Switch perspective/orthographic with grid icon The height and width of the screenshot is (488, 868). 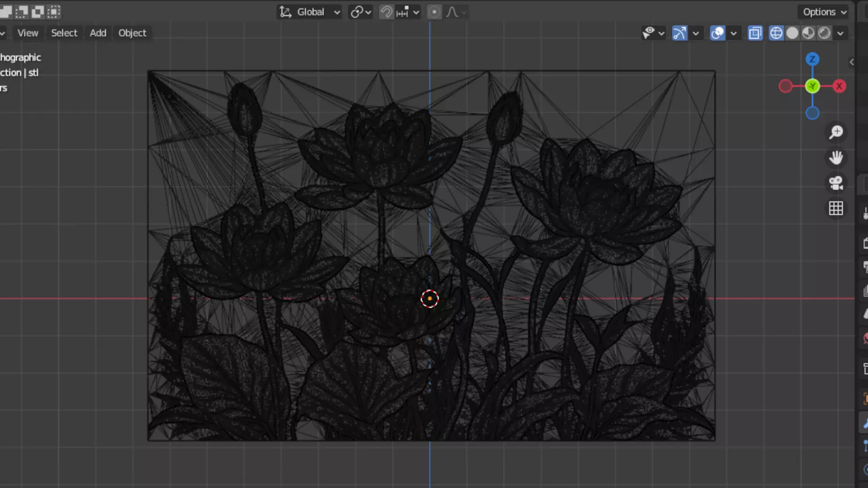pos(836,208)
